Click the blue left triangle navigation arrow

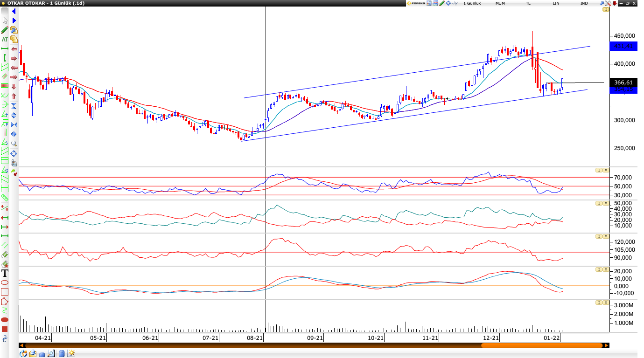point(14,11)
